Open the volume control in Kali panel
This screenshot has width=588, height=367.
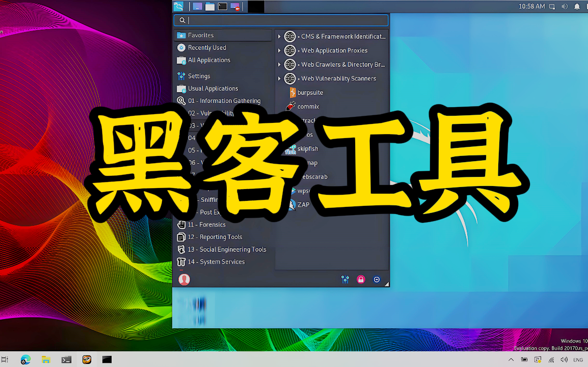(565, 7)
